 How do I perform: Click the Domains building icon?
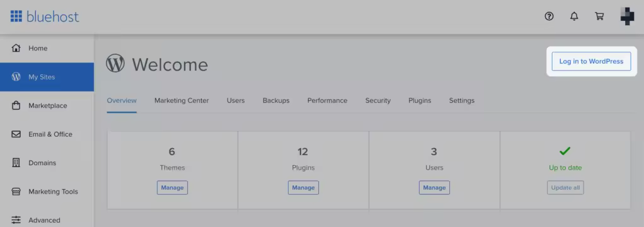[16, 163]
